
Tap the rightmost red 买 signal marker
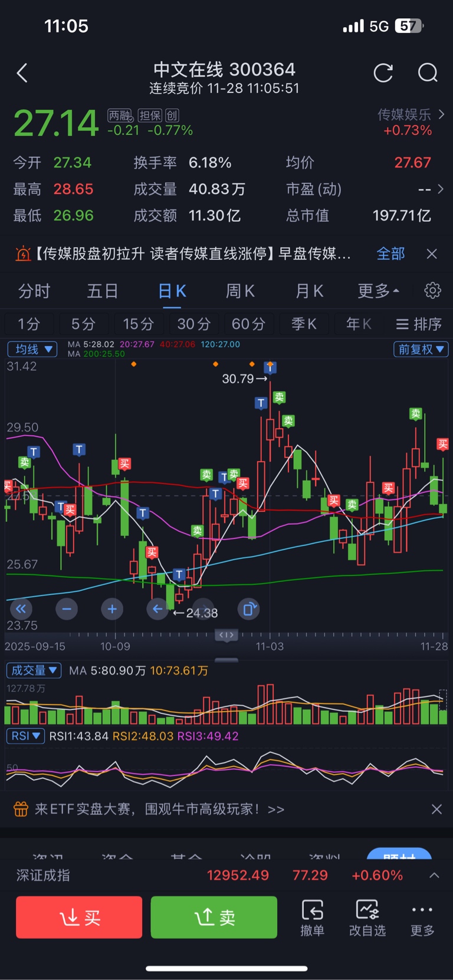(442, 444)
